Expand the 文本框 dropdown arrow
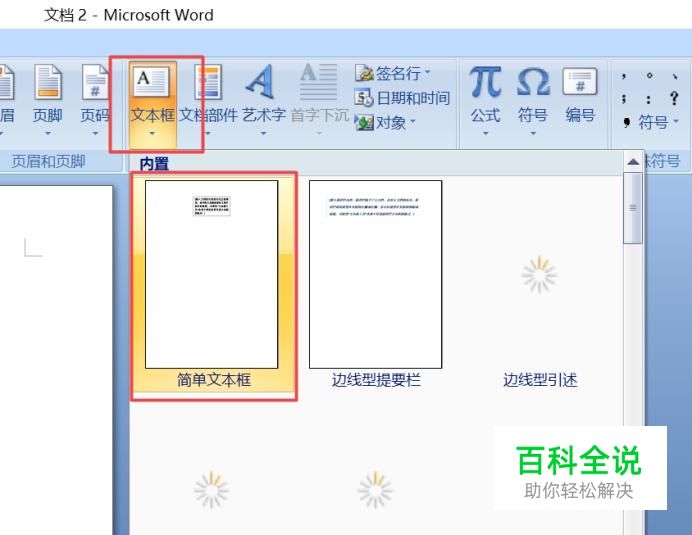The width and height of the screenshot is (692, 535). [x=152, y=133]
